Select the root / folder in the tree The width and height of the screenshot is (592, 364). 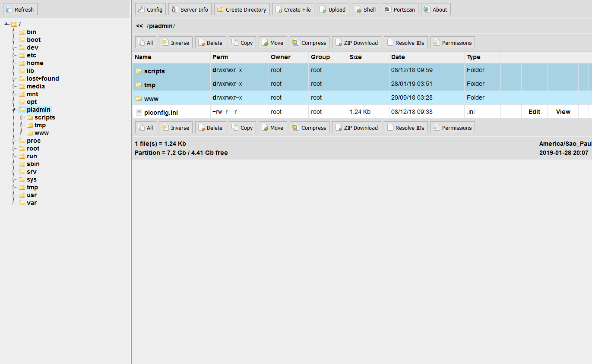20,24
